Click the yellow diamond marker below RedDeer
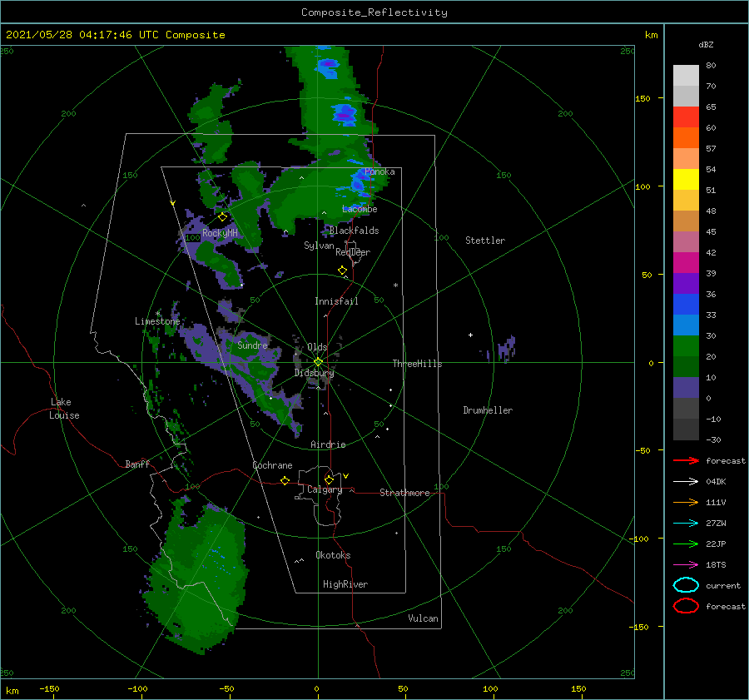This screenshot has height=700, width=749. point(343,271)
